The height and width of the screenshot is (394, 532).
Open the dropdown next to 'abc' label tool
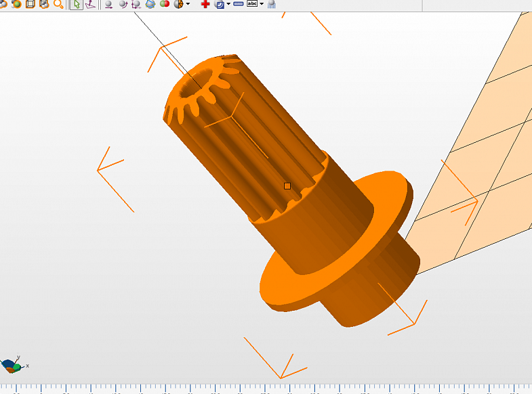262,4
